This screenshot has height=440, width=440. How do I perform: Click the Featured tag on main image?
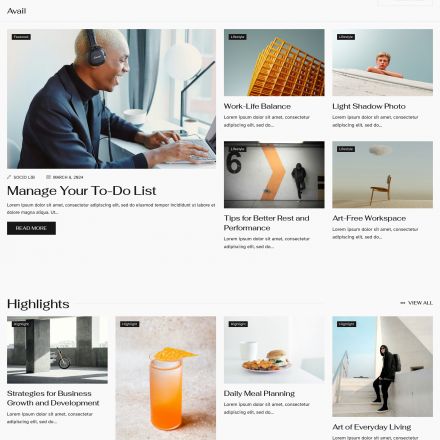tap(21, 37)
